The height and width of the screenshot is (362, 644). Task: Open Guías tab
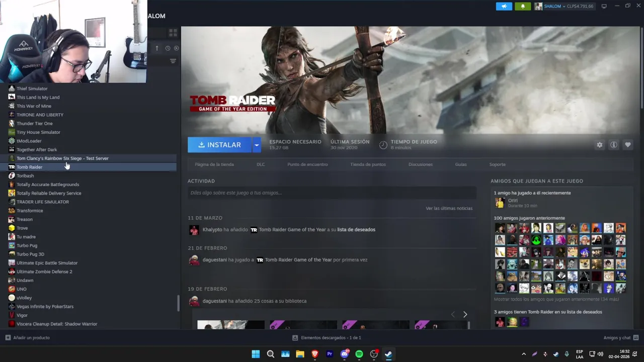[x=461, y=164]
